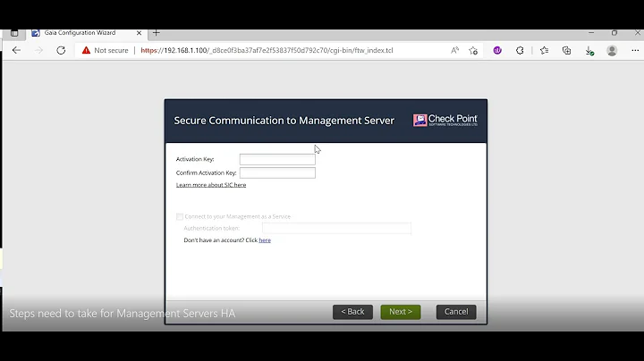Click the Check Point logo
The image size is (644, 361).
tap(445, 121)
